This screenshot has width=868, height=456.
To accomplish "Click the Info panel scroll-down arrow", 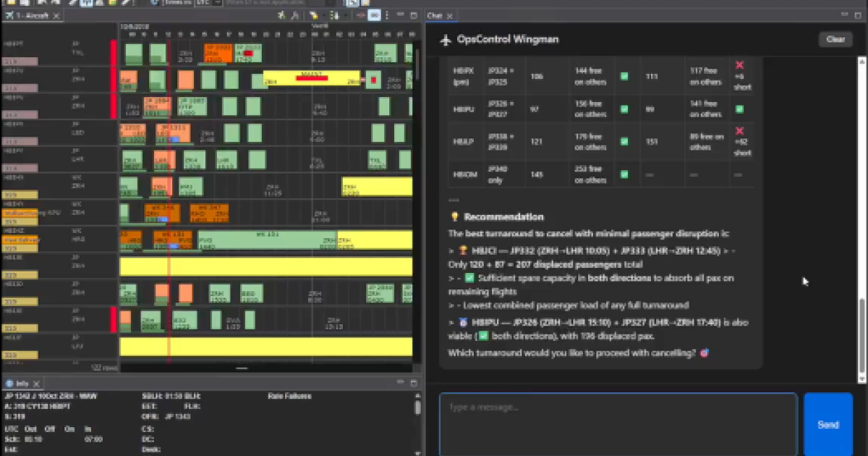I will point(417,452).
